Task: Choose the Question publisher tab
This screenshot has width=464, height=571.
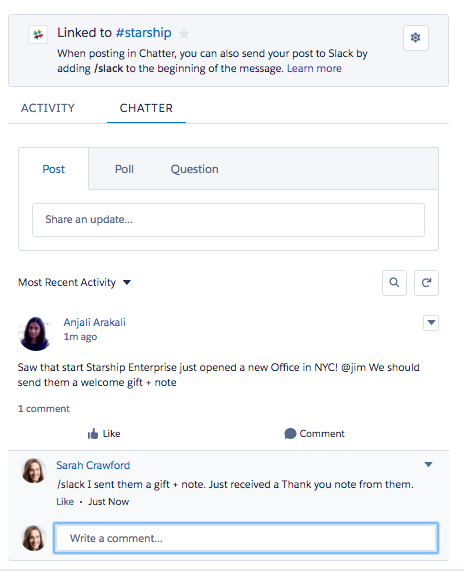Action: [194, 169]
